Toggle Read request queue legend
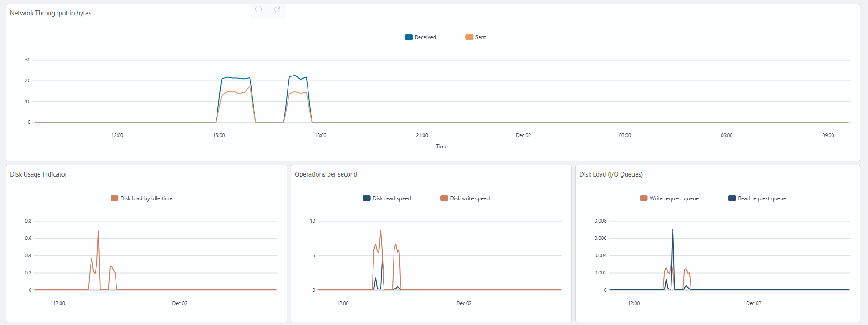The height and width of the screenshot is (325, 868). click(757, 198)
